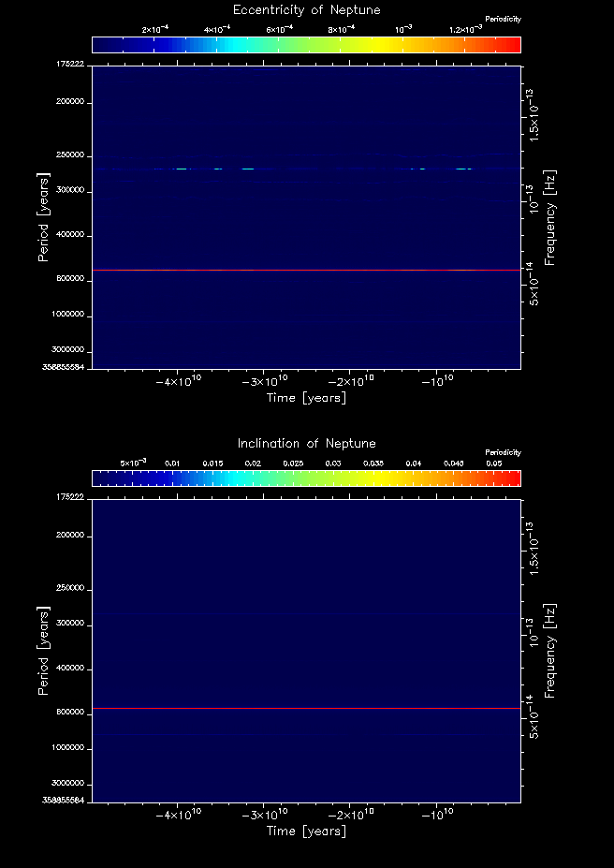
Task: Click the red horizontal line in the inclination plot
Action: pos(306,709)
